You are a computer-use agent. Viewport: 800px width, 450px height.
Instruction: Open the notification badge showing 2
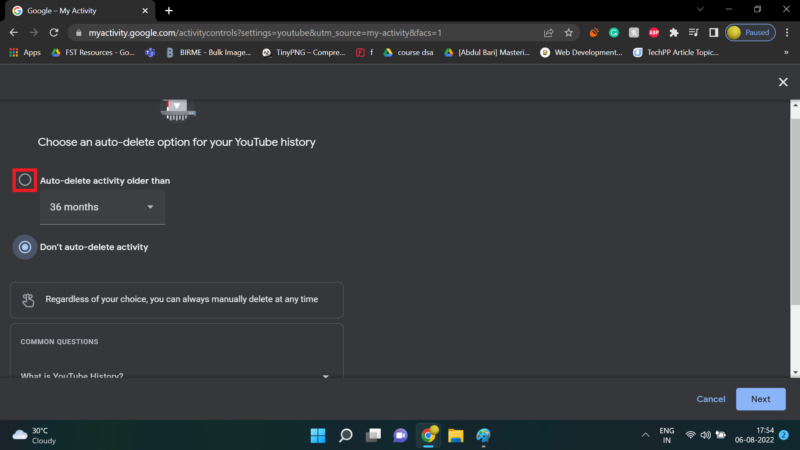pyautogui.click(x=784, y=435)
